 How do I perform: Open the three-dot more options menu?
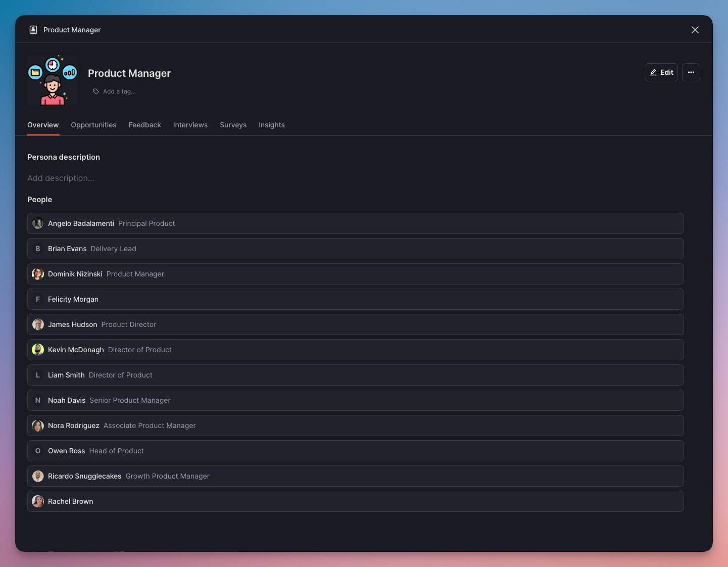tap(691, 72)
